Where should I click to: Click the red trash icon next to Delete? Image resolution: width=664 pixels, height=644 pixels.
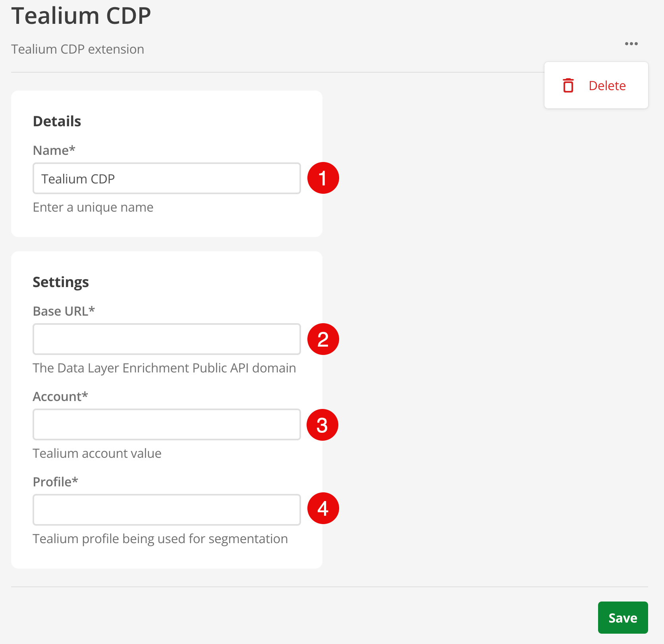click(569, 85)
